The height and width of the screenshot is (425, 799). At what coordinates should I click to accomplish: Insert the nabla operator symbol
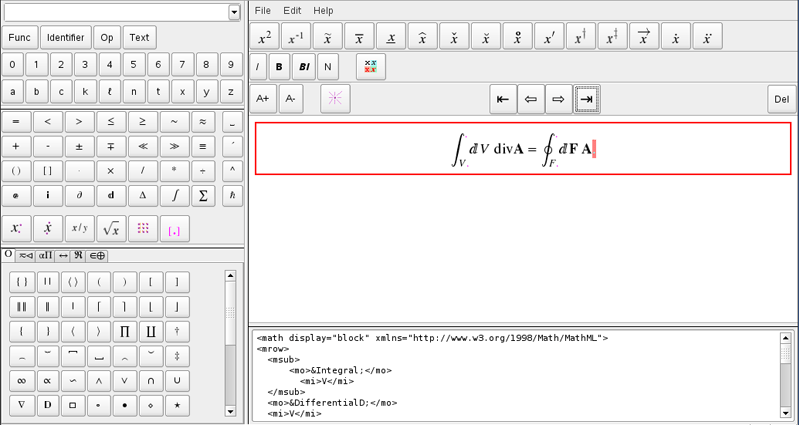pos(20,405)
